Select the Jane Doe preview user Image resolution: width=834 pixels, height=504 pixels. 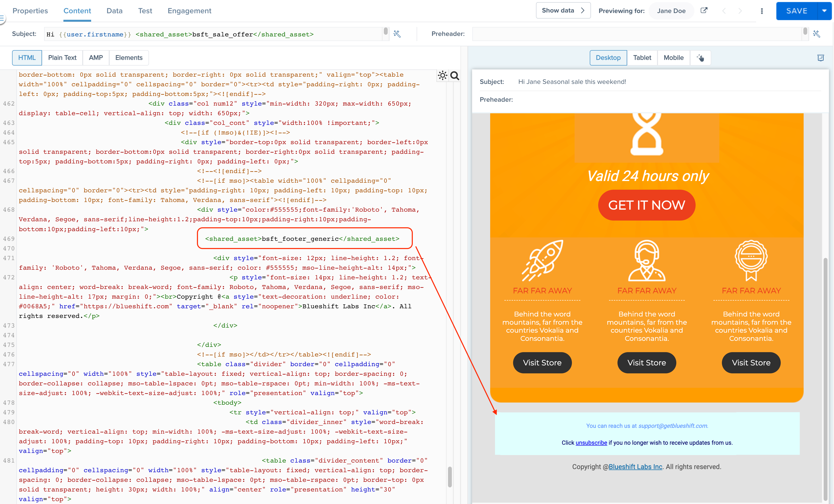(x=671, y=11)
